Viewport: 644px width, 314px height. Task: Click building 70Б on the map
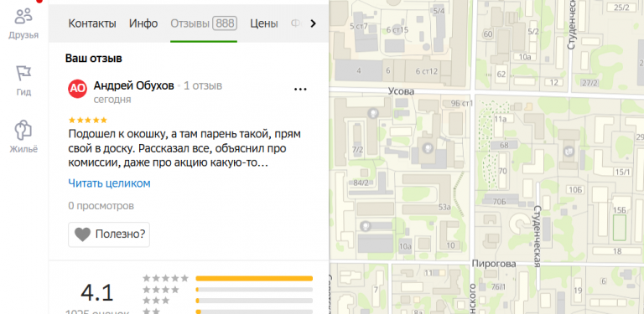(499, 201)
